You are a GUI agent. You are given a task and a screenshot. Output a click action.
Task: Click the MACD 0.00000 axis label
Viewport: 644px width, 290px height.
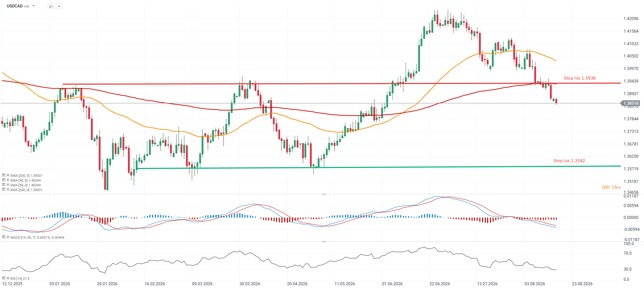tap(631, 218)
